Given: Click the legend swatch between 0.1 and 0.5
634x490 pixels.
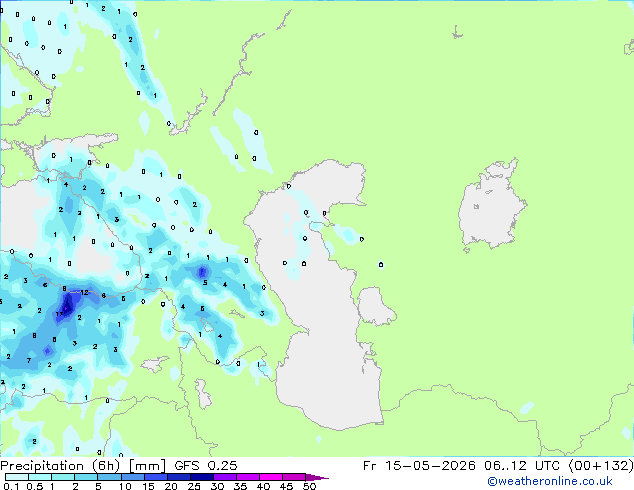Looking at the screenshot, I should click(17, 477).
